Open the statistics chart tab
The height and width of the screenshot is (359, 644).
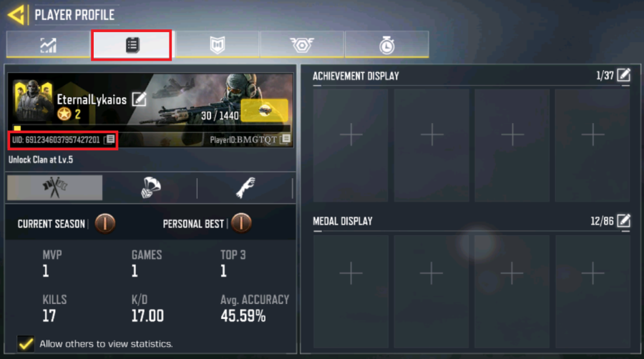(x=49, y=44)
